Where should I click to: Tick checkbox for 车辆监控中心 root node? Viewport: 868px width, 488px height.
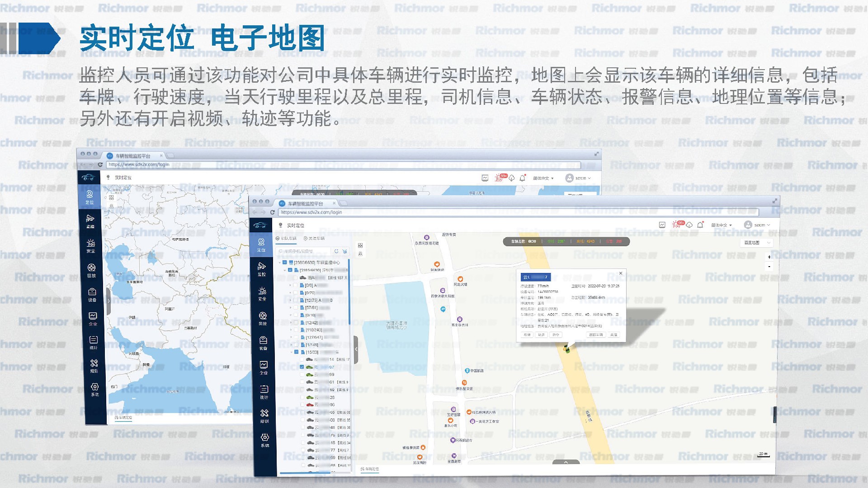click(x=285, y=262)
